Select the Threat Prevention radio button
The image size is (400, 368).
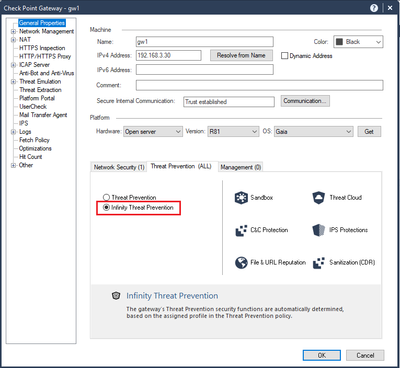(106, 197)
